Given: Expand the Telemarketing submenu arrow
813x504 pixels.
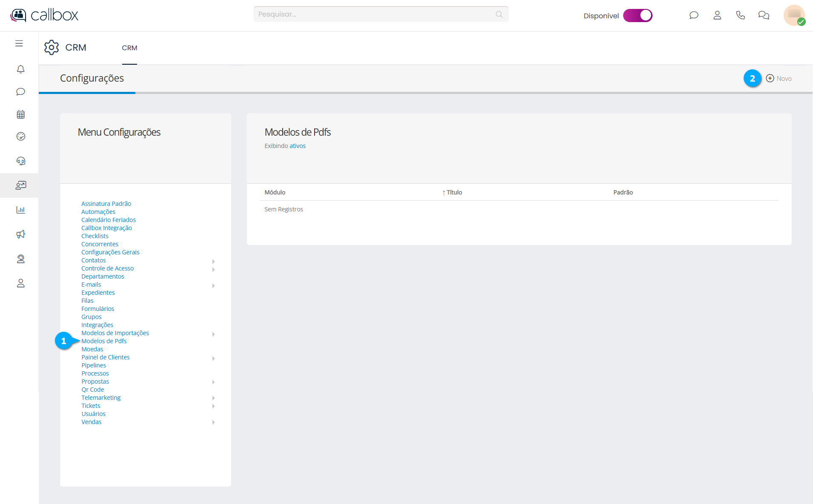Looking at the screenshot, I should (213, 398).
